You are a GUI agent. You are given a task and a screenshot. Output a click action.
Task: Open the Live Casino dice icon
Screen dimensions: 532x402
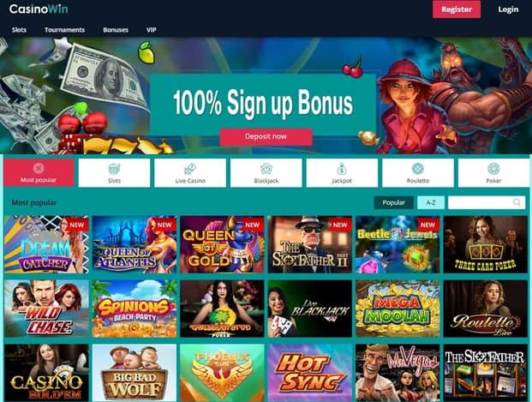[x=190, y=168]
